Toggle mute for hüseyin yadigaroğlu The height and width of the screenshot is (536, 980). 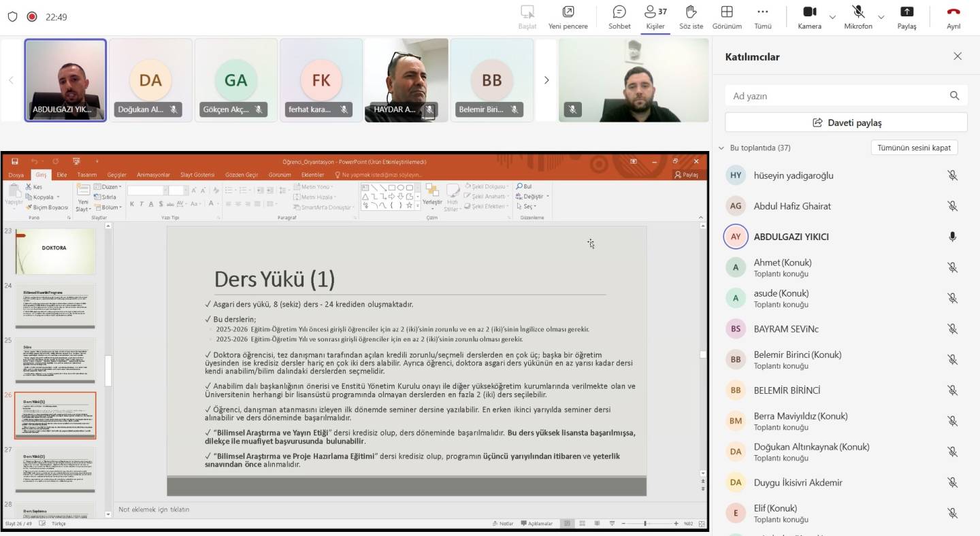(x=952, y=175)
